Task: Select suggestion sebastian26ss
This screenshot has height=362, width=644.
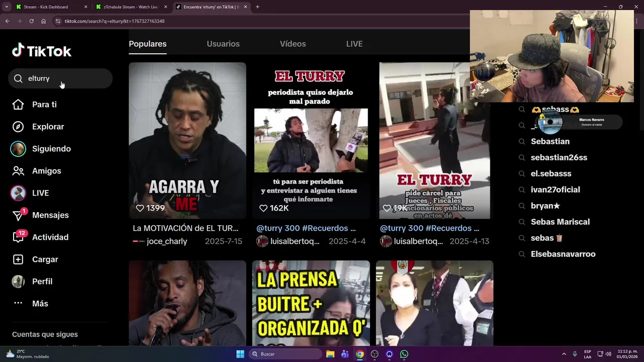Action: (559, 157)
